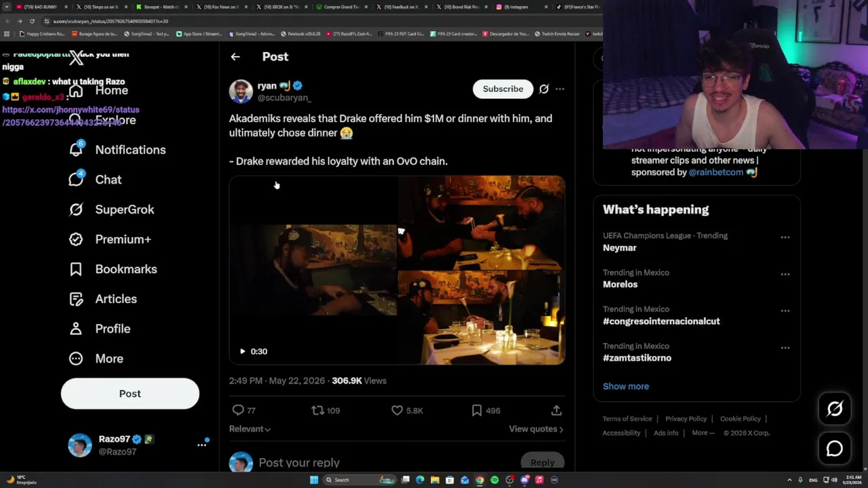This screenshot has height=488, width=868.
Task: Open floating messages chat bubble icon
Action: click(x=835, y=449)
